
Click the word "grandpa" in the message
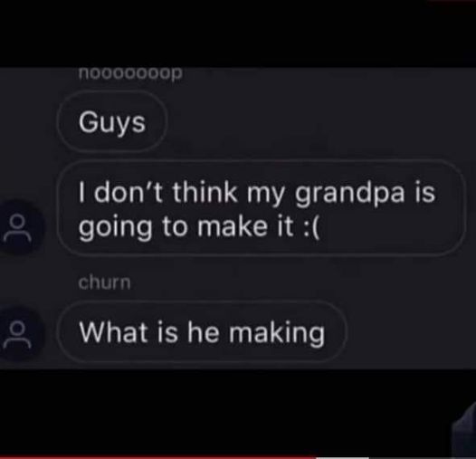349,195
